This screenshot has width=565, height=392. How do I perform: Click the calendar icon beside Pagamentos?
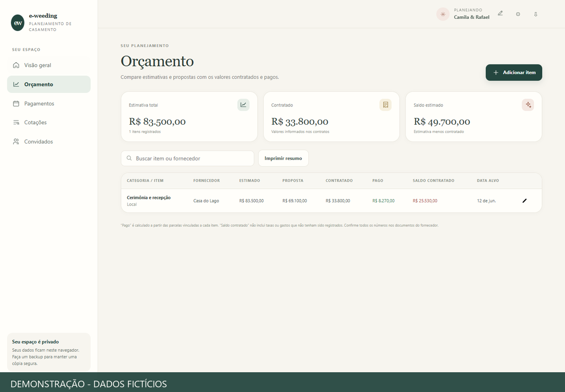[16, 104]
